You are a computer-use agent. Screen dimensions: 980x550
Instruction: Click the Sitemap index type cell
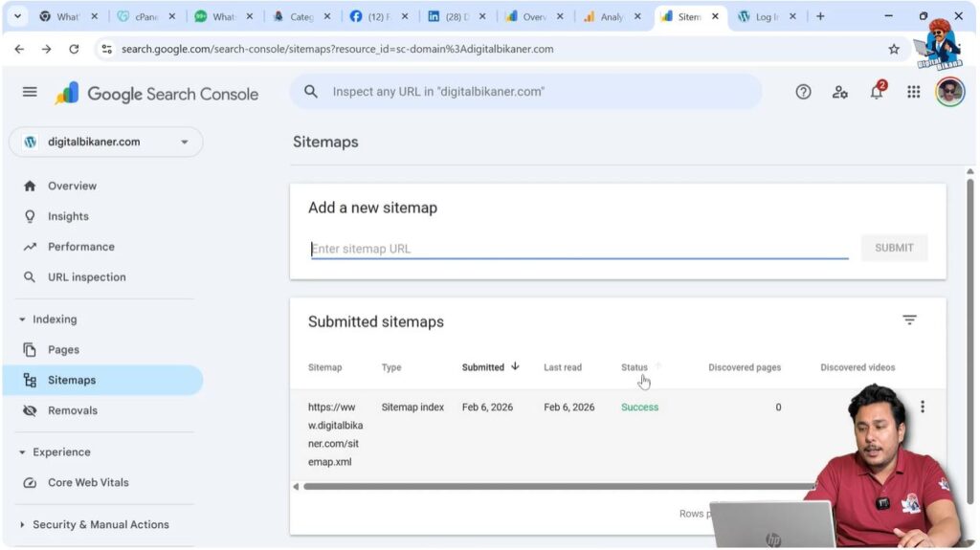(412, 407)
